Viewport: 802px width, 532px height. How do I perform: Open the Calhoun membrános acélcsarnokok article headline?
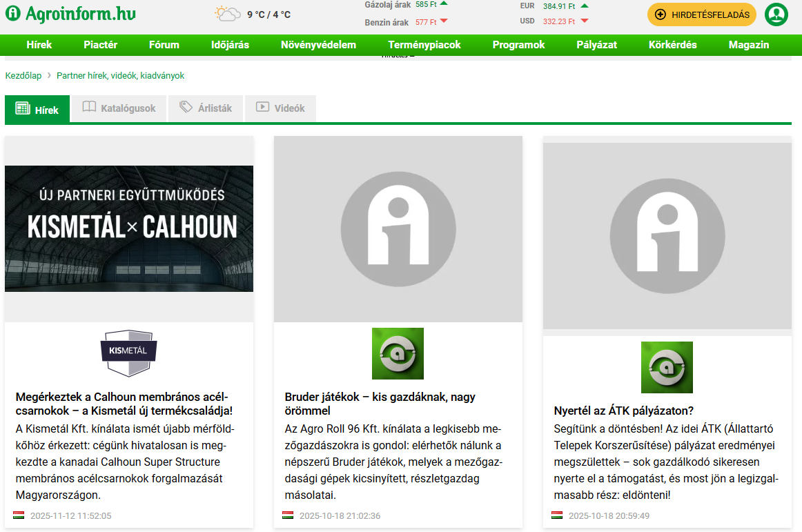tap(124, 403)
